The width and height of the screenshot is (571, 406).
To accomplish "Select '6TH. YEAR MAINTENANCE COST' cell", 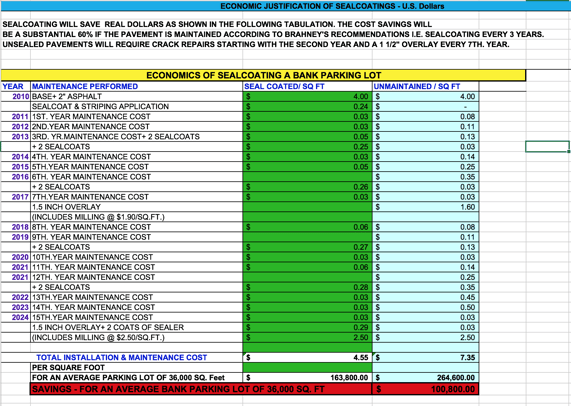I will coord(137,177).
